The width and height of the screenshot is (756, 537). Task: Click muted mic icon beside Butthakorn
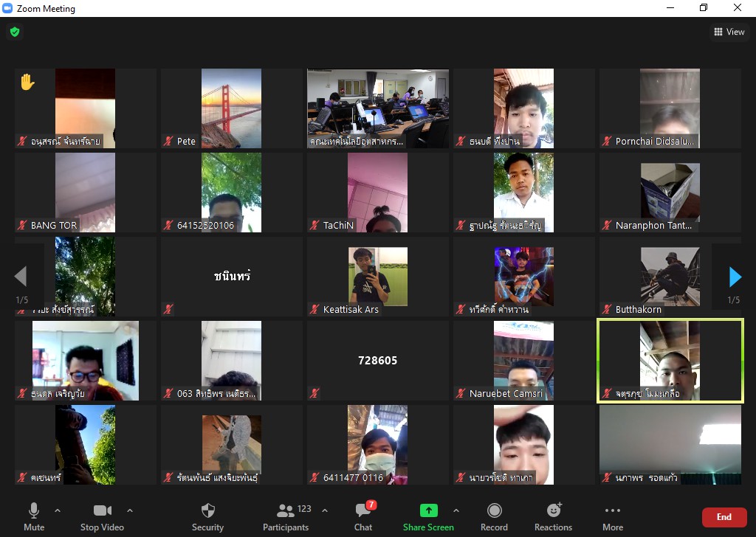point(607,309)
